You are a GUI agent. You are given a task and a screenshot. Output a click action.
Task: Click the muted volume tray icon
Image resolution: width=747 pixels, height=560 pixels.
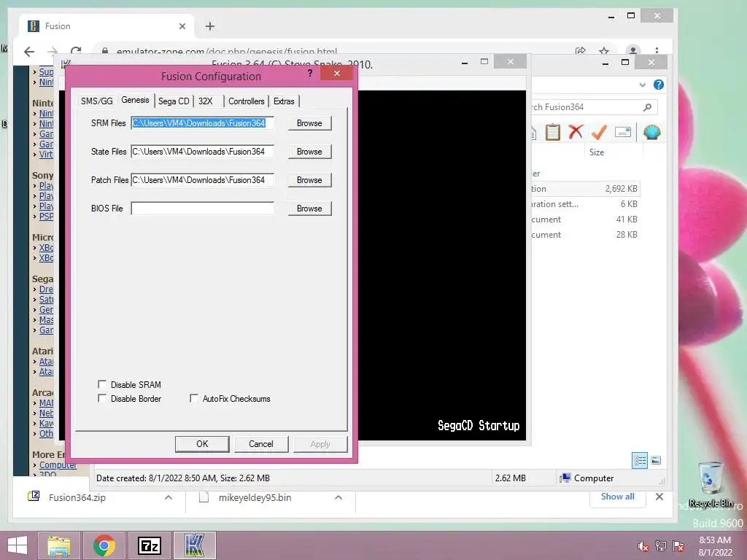(643, 546)
